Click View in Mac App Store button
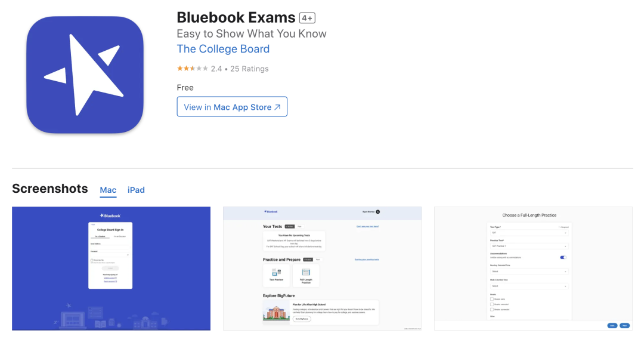This screenshot has height=345, width=644. point(232,107)
